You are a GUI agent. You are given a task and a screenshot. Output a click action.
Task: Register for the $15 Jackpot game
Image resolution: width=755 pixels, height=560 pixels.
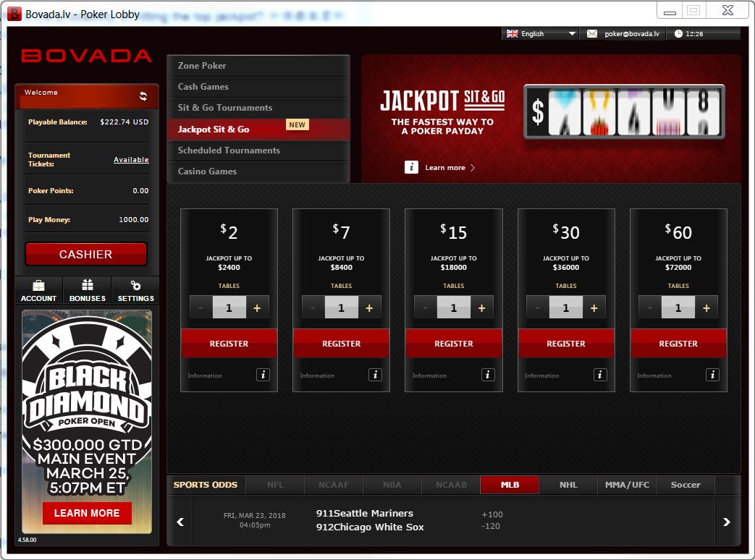[454, 344]
